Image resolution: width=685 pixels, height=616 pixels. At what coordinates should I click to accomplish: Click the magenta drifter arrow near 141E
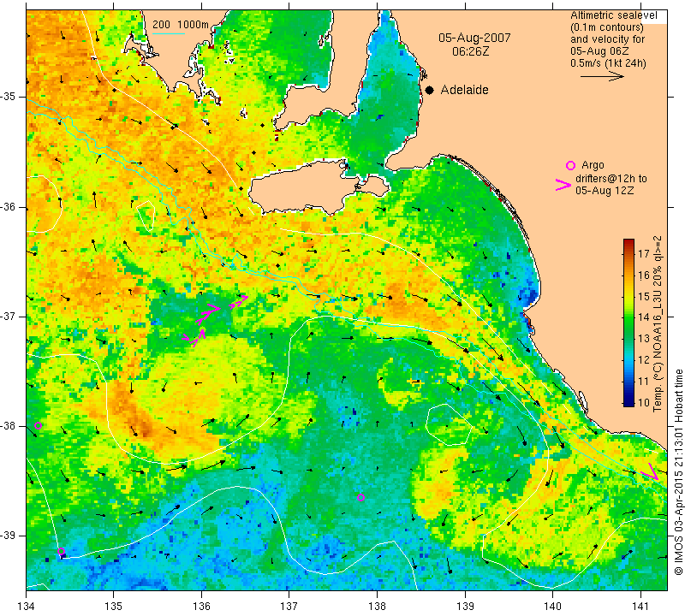coord(650,471)
